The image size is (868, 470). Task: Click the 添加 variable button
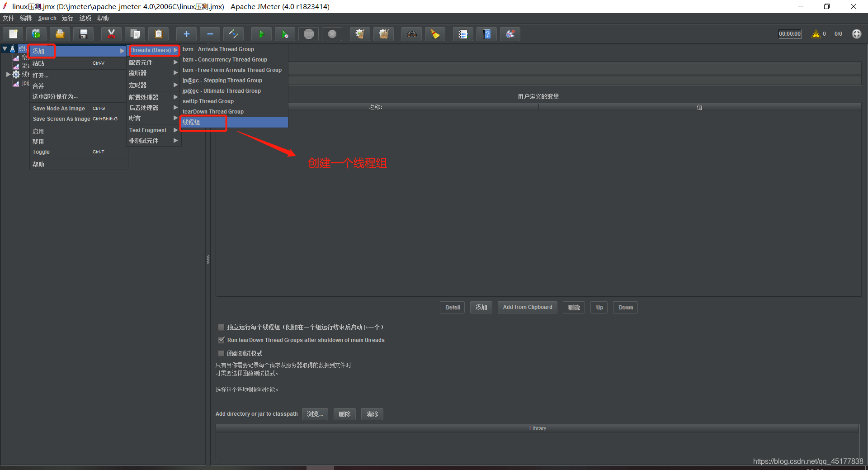(481, 307)
